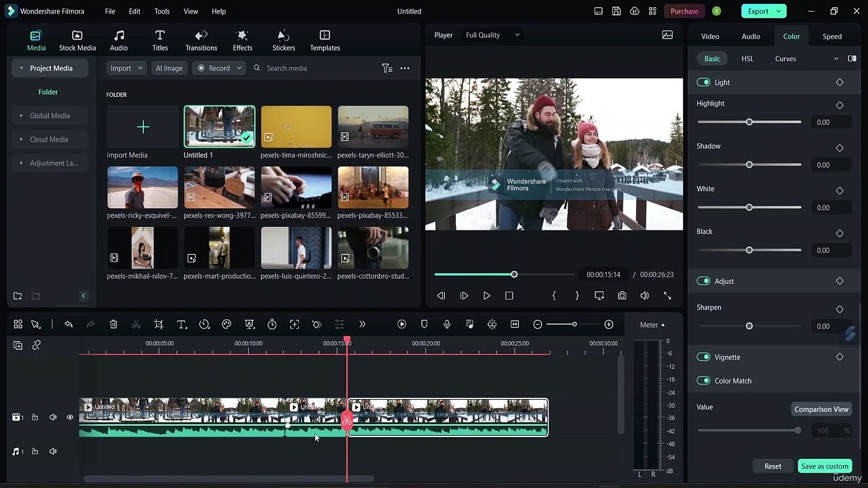The width and height of the screenshot is (868, 488).
Task: Open fullscreen preview in player
Action: (x=667, y=296)
